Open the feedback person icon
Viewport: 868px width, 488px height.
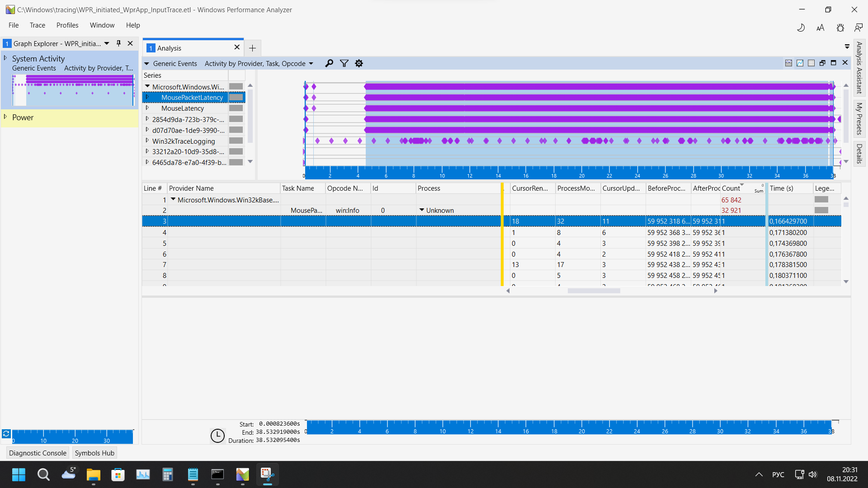(x=859, y=28)
